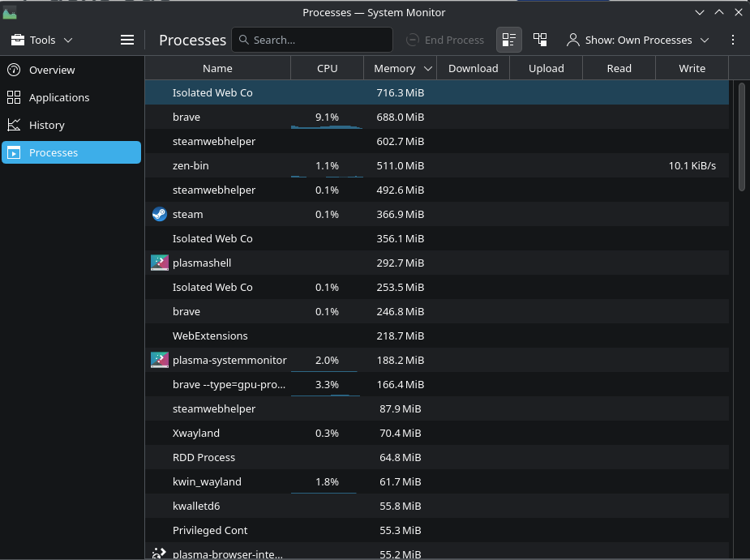Image resolution: width=750 pixels, height=560 pixels.
Task: Click the plasma-systemmonitor process icon
Action: [159, 360]
